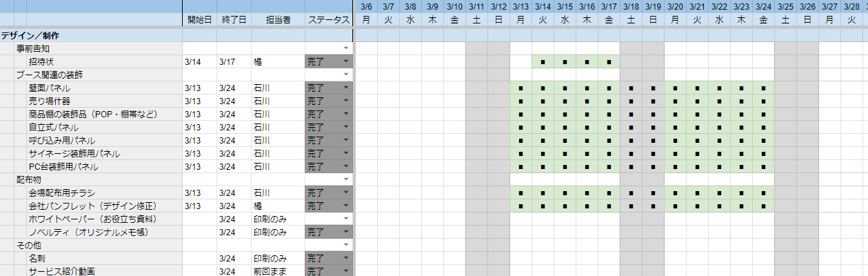Open the dropdown arrow on ブース関連の装飾 row
This screenshot has width=868, height=276.
tap(346, 75)
